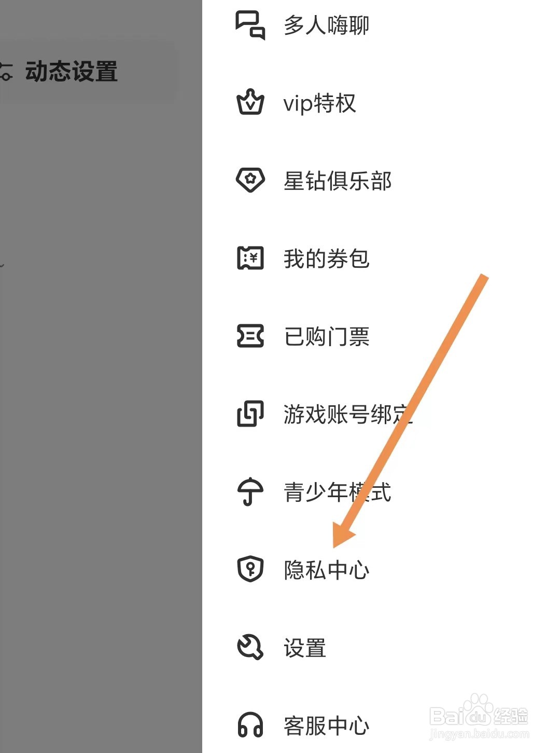Tap the 设置 wrench icon
This screenshot has height=753, width=560.
250,647
